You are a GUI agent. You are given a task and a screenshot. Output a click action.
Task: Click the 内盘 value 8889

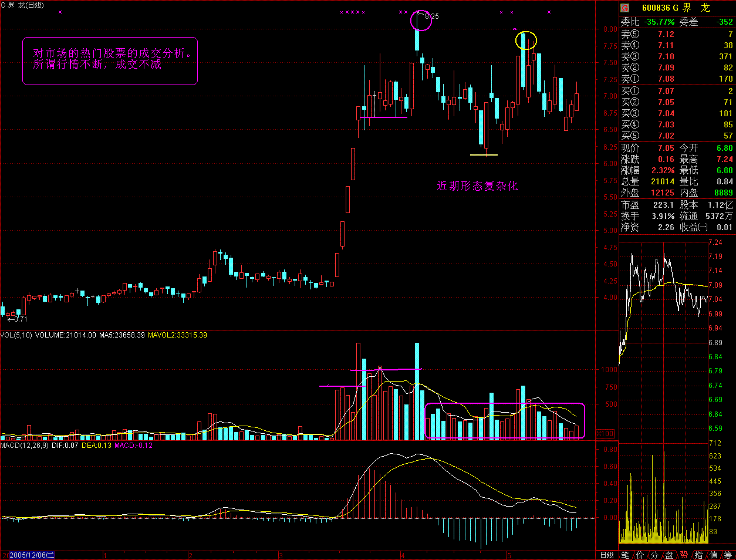tap(724, 193)
